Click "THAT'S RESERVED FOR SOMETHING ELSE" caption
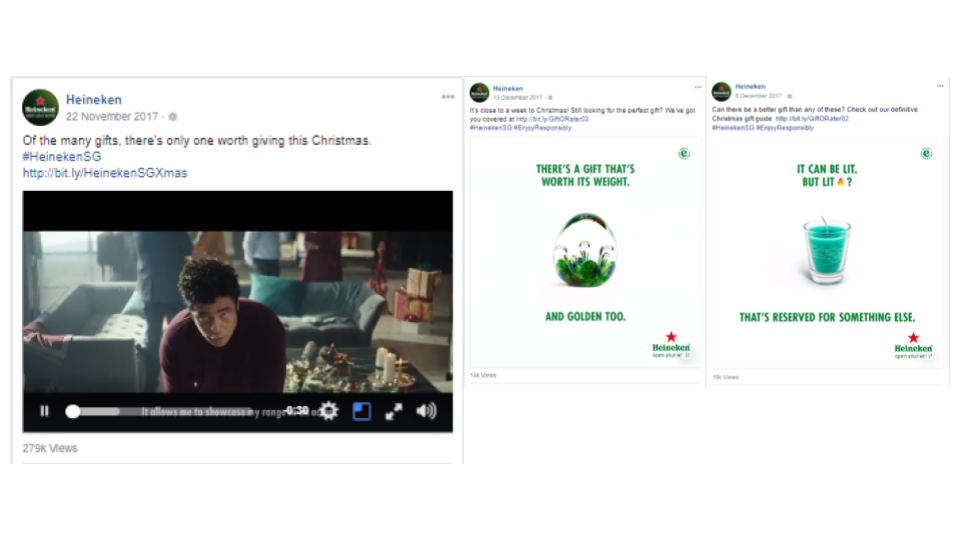Viewport: 960px width, 540px height. 827,317
